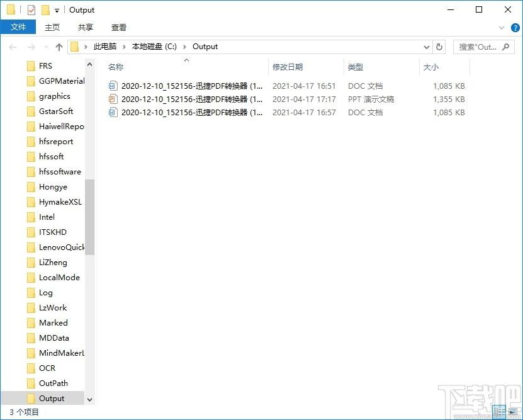523x420 pixels.
Task: Click the search magnifier icon
Action: 505,47
